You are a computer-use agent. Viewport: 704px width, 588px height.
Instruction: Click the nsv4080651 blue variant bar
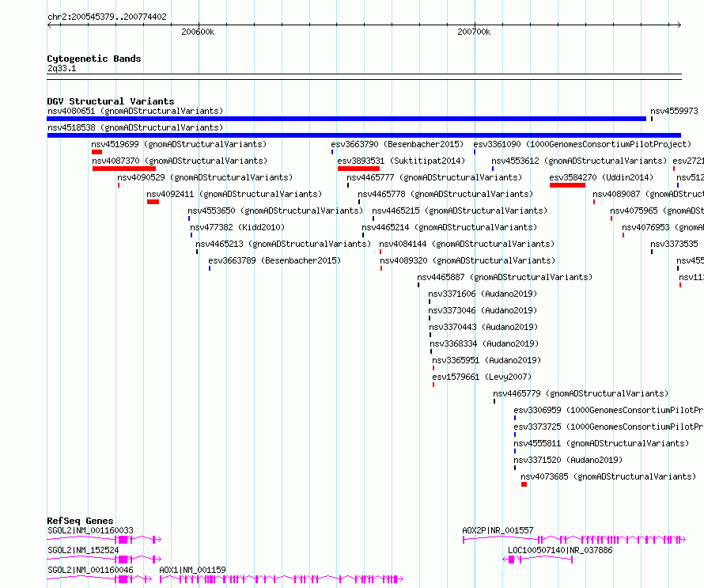pos(346,119)
